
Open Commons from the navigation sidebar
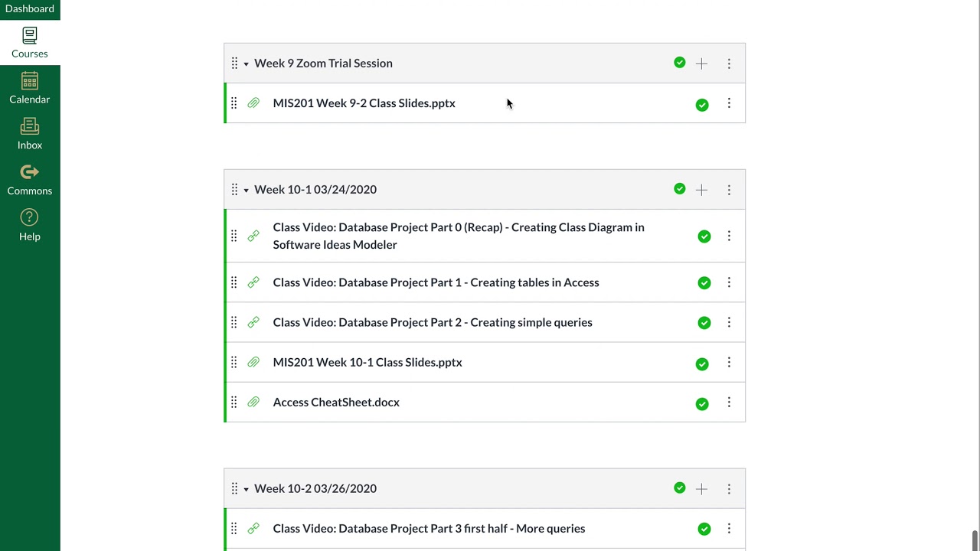(30, 181)
